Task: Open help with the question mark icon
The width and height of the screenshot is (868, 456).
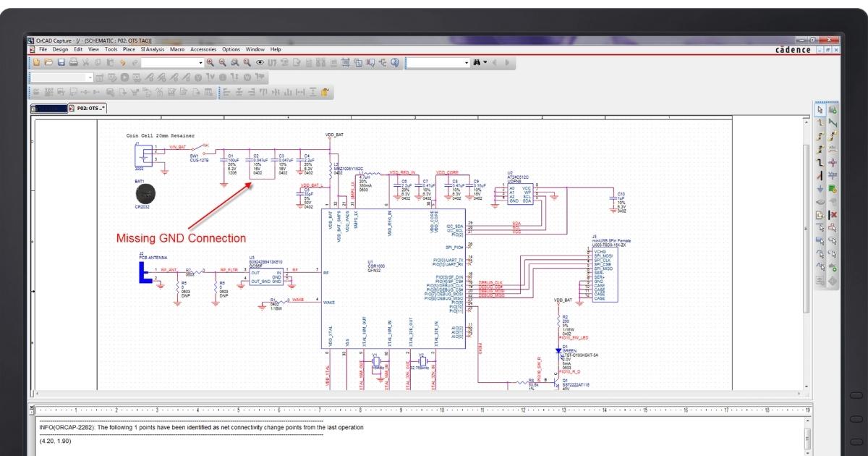Action: coord(395,62)
